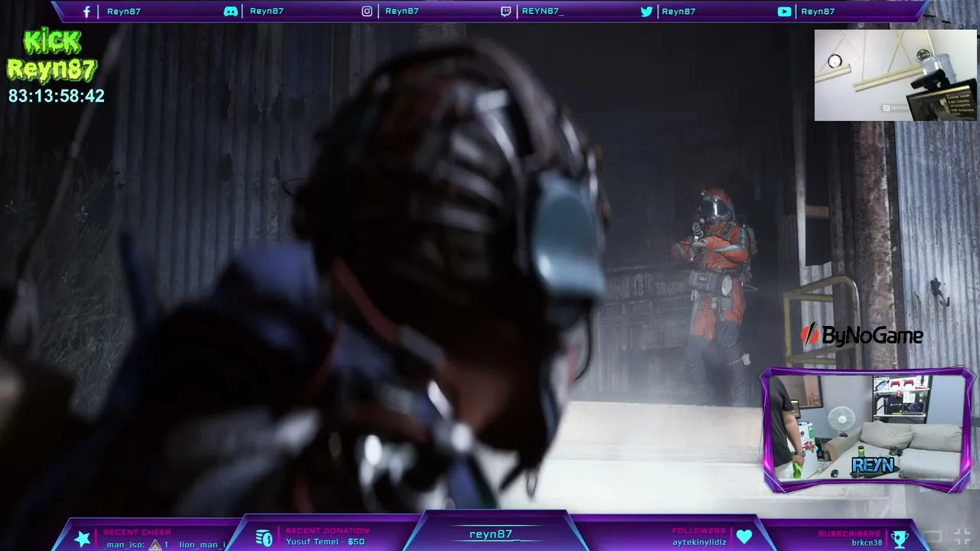Image resolution: width=980 pixels, height=551 pixels.
Task: Click the Subscribers heading
Action: pyautogui.click(x=849, y=533)
